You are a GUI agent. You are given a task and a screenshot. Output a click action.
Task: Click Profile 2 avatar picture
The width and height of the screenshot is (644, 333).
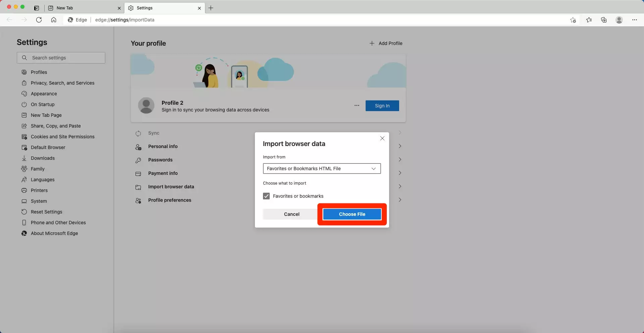point(146,106)
